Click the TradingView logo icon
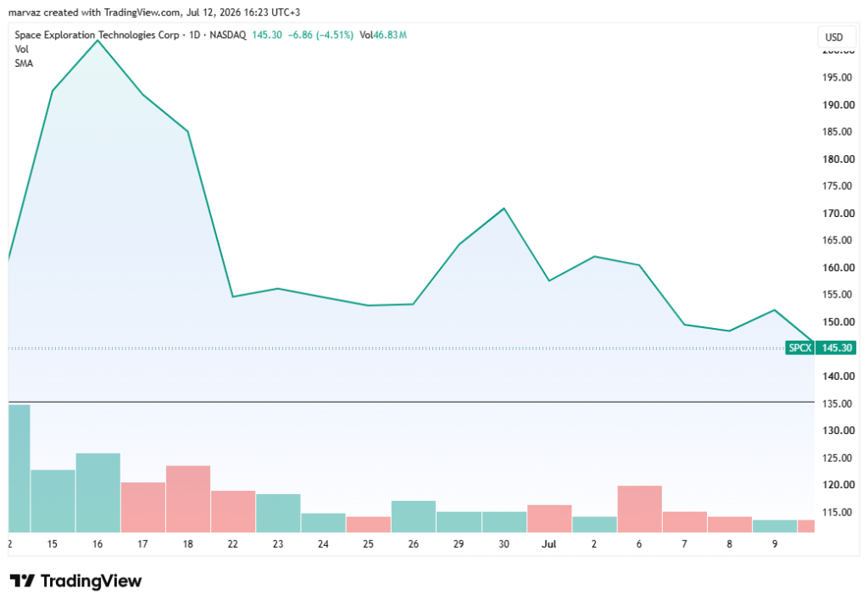Image resolution: width=868 pixels, height=606 pixels. (x=22, y=581)
